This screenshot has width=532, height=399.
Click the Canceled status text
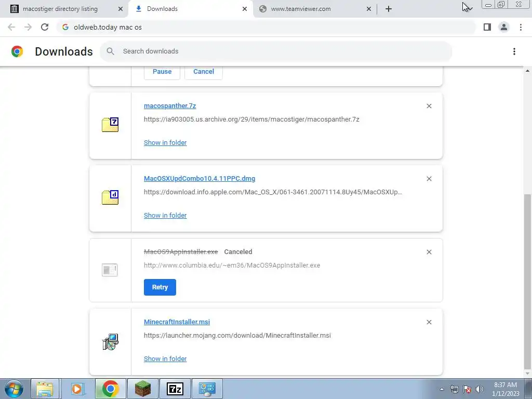click(238, 252)
